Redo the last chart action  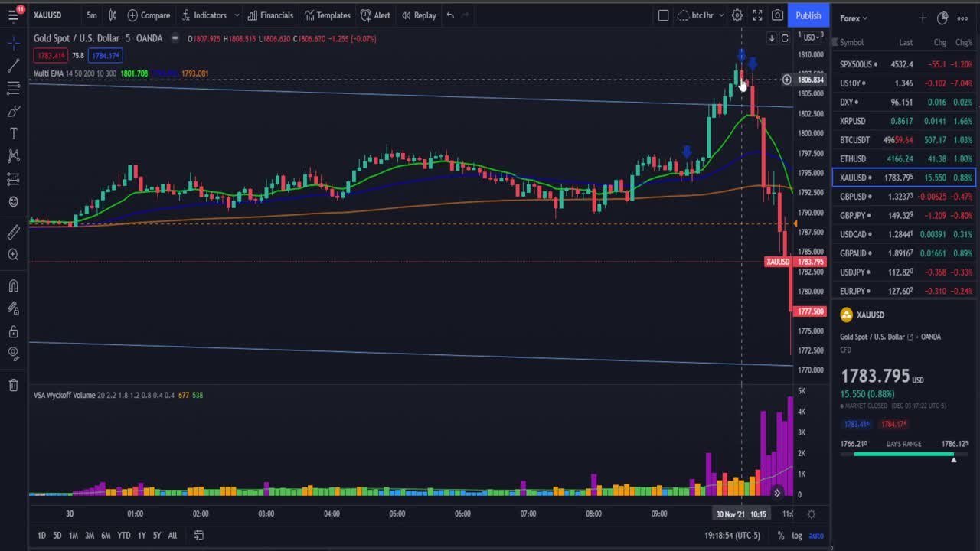pyautogui.click(x=465, y=15)
